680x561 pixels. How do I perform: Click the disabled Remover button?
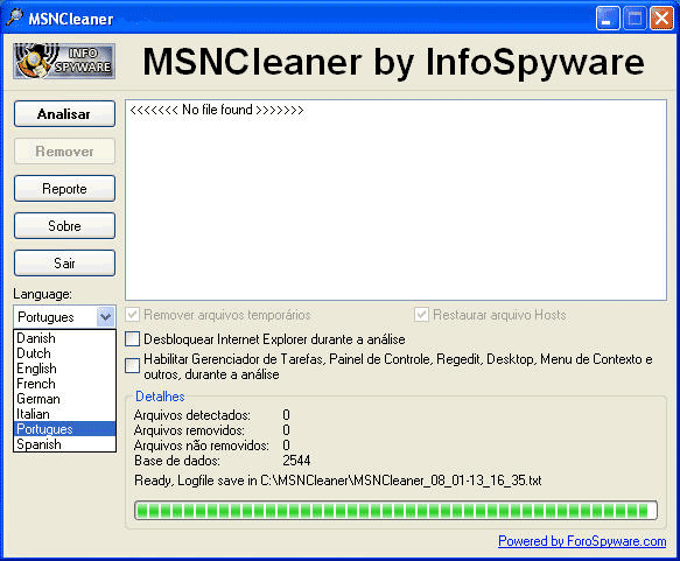point(65,151)
